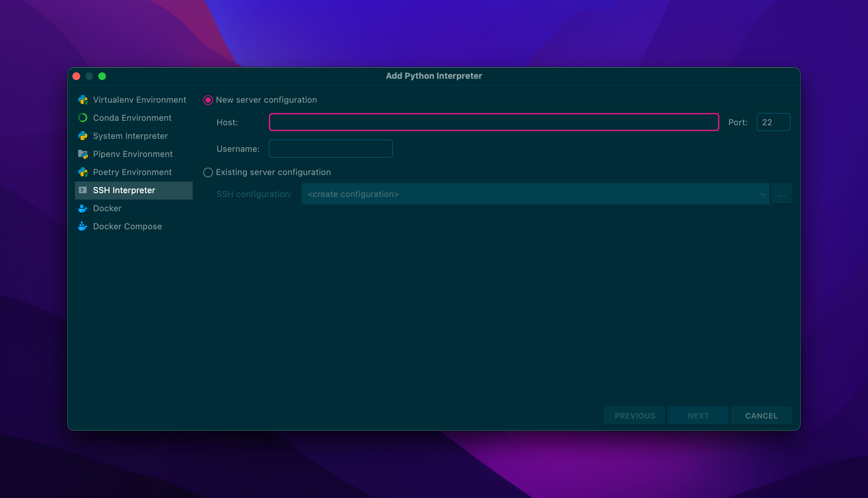The image size is (868, 498).
Task: Click into the Username text field
Action: [331, 149]
